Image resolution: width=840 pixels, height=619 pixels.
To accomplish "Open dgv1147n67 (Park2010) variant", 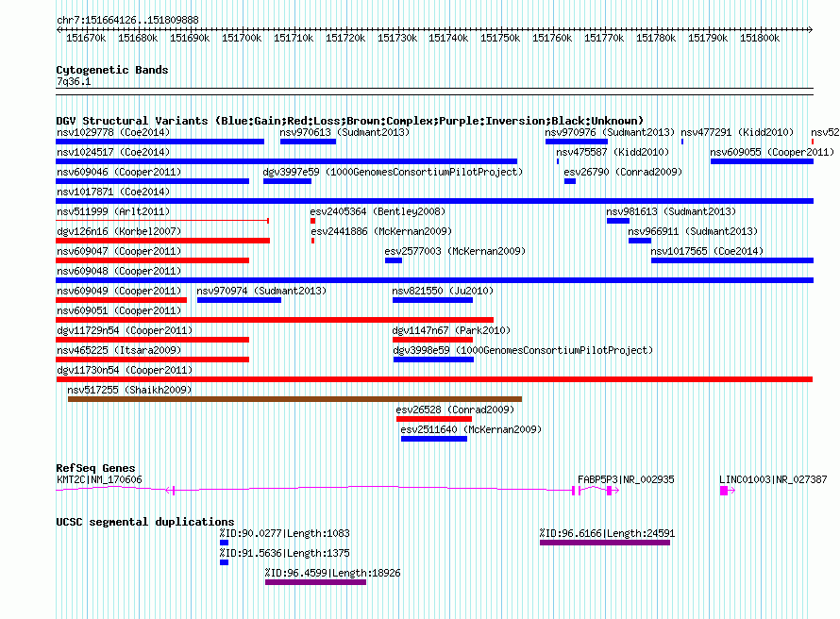I will 451,330.
